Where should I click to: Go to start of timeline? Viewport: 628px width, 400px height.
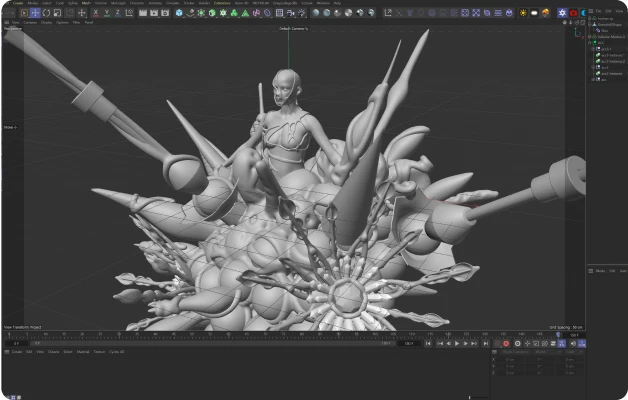(428, 344)
